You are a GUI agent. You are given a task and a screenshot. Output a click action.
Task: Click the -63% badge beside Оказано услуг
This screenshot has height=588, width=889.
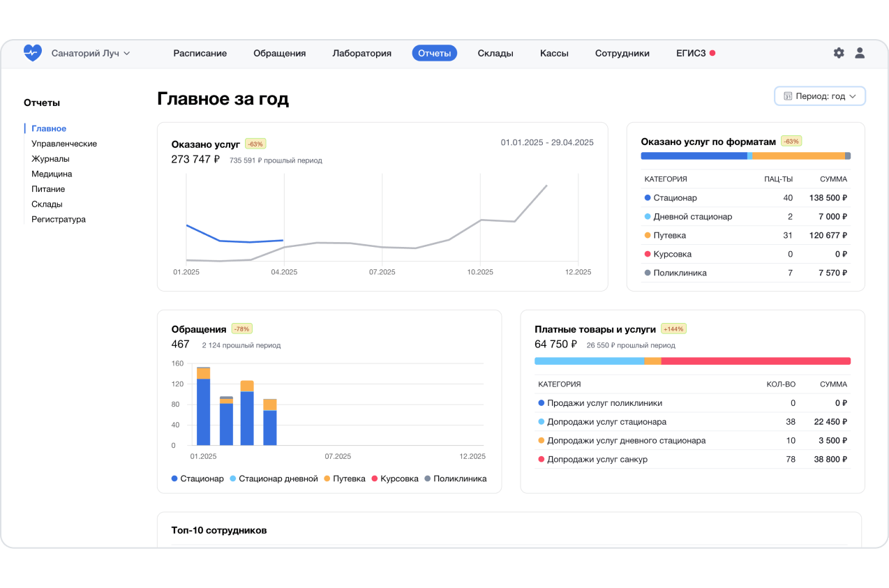click(255, 144)
